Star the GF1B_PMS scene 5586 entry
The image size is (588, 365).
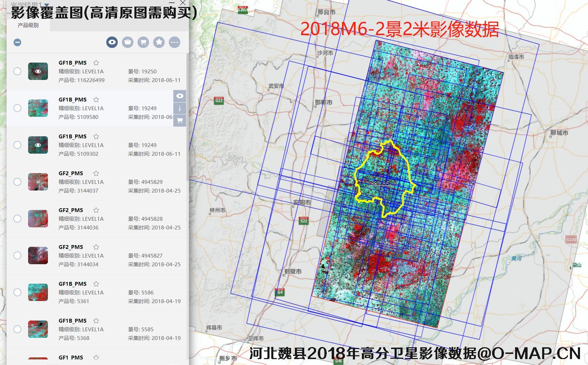[x=96, y=284]
